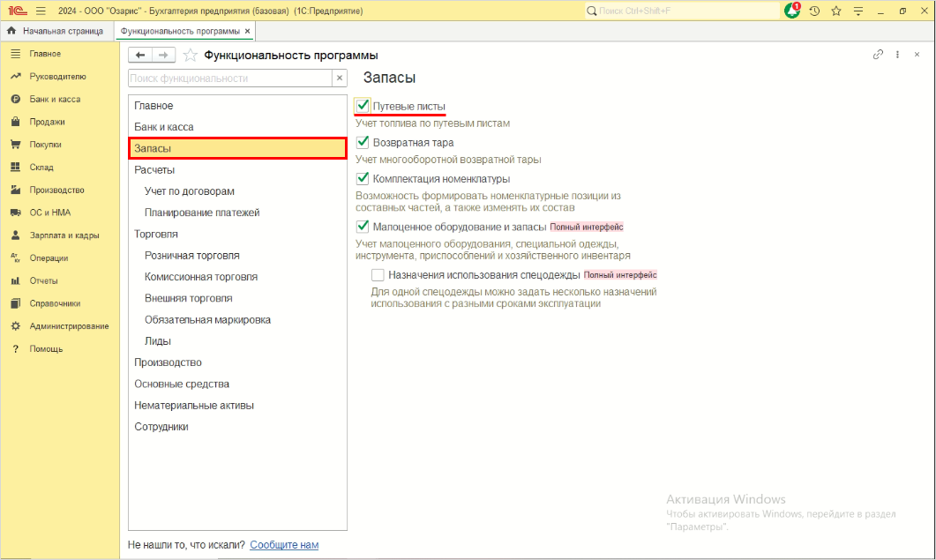Select Нематериальные активы in list

coord(237,406)
